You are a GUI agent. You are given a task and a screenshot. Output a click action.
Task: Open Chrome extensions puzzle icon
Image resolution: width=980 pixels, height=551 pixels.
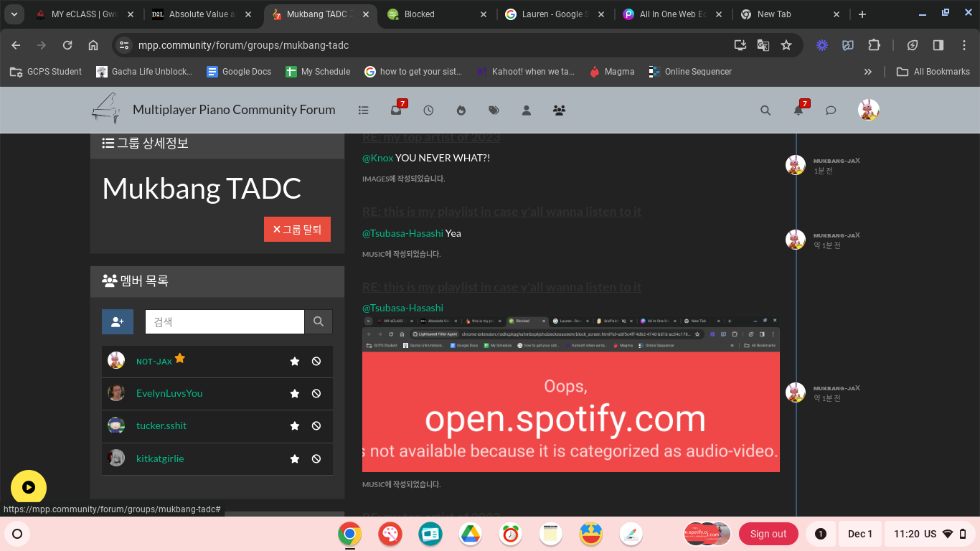pos(874,45)
